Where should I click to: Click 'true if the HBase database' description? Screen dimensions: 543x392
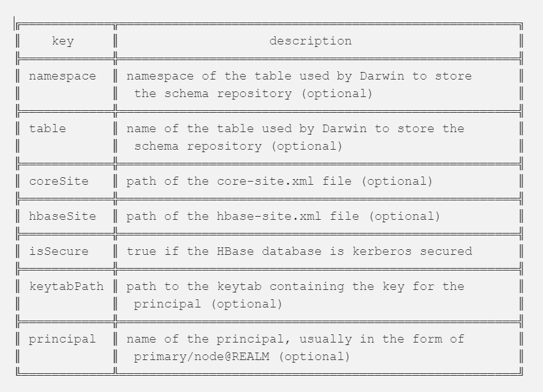pyautogui.click(x=224, y=251)
